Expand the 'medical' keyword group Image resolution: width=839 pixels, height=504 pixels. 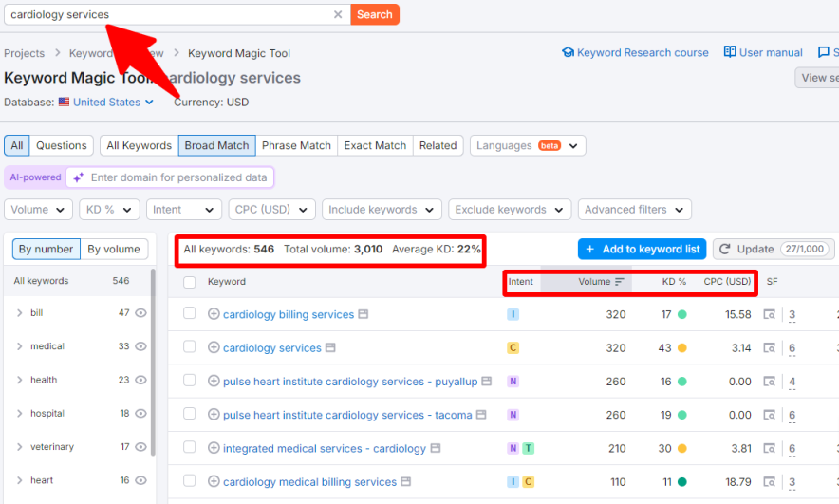[20, 346]
